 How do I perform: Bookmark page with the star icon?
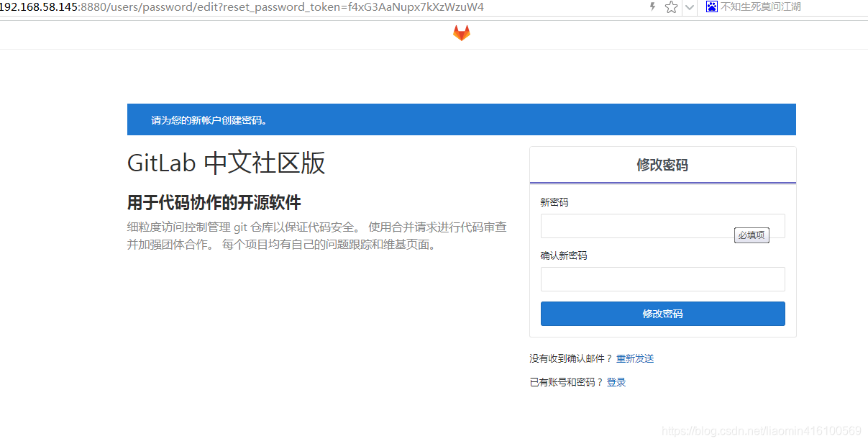point(671,7)
